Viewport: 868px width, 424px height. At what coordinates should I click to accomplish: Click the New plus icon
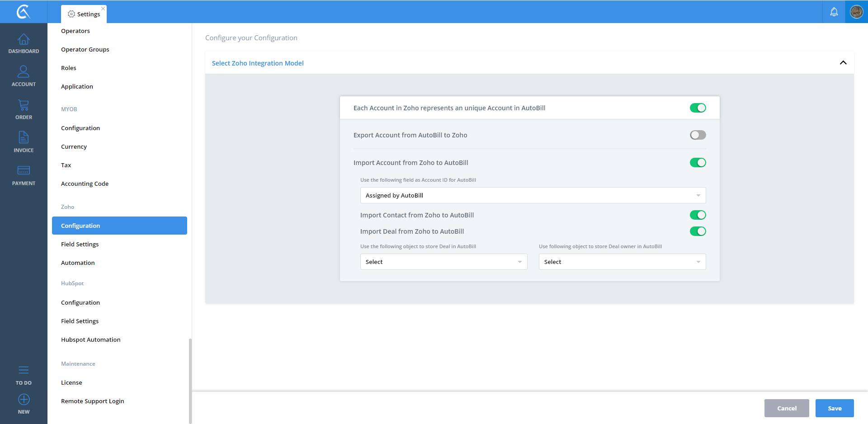click(x=24, y=400)
